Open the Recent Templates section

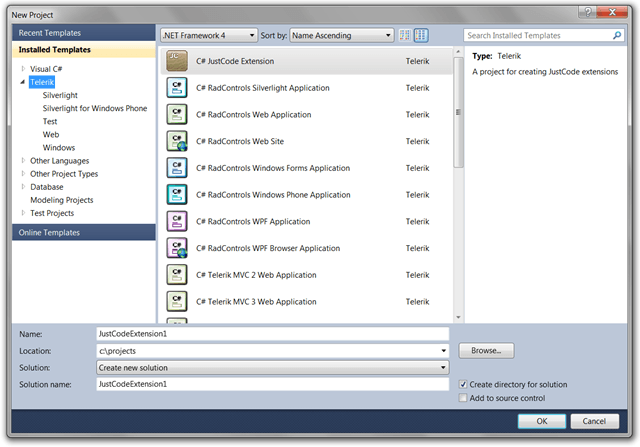coord(84,33)
